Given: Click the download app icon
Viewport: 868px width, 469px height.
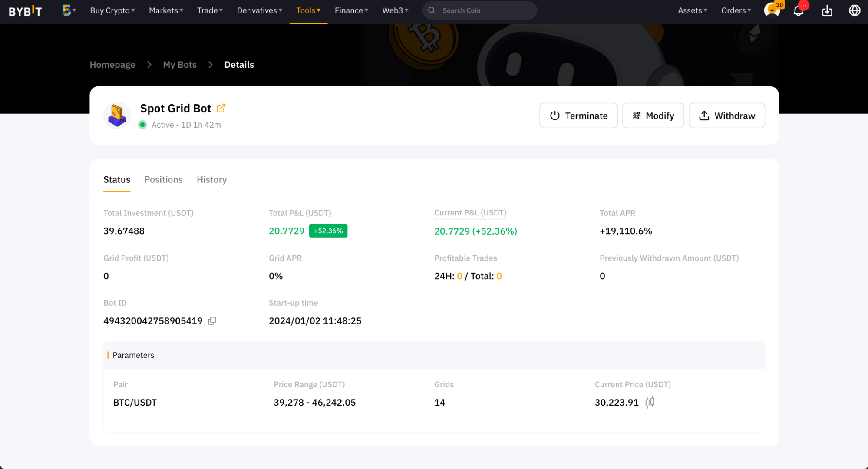Looking at the screenshot, I should click(827, 10).
